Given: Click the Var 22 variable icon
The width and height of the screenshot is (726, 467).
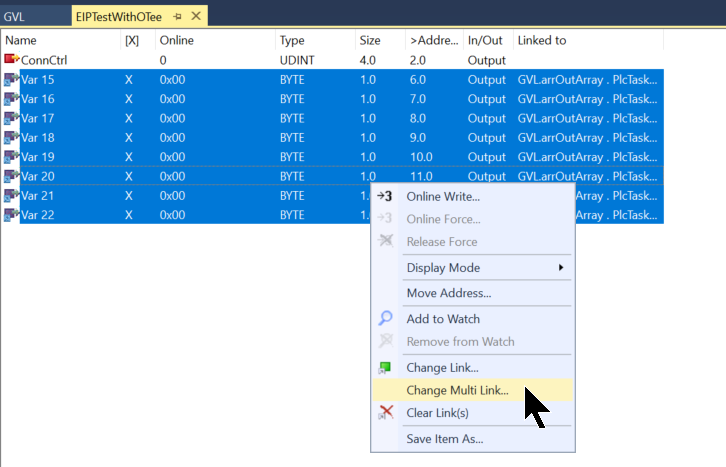Looking at the screenshot, I should [x=12, y=215].
